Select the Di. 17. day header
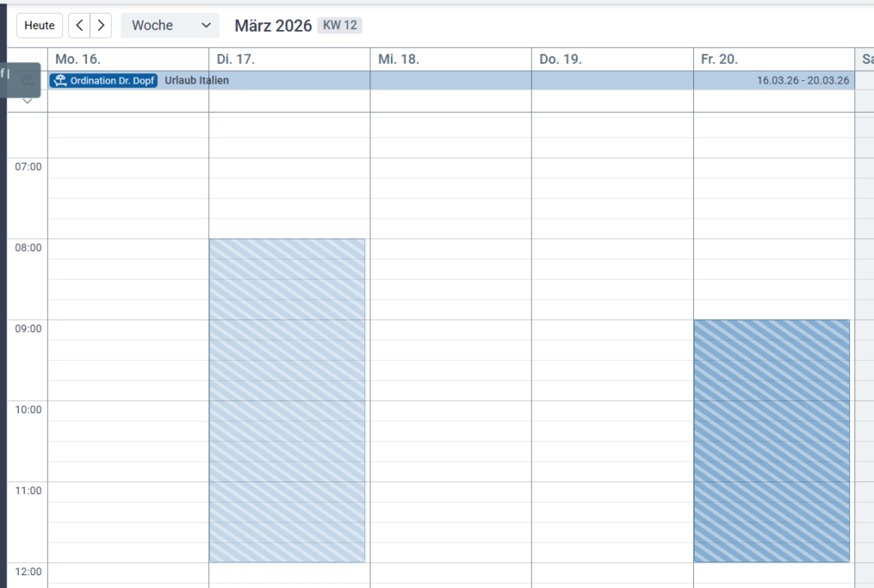The width and height of the screenshot is (874, 588). coord(236,59)
